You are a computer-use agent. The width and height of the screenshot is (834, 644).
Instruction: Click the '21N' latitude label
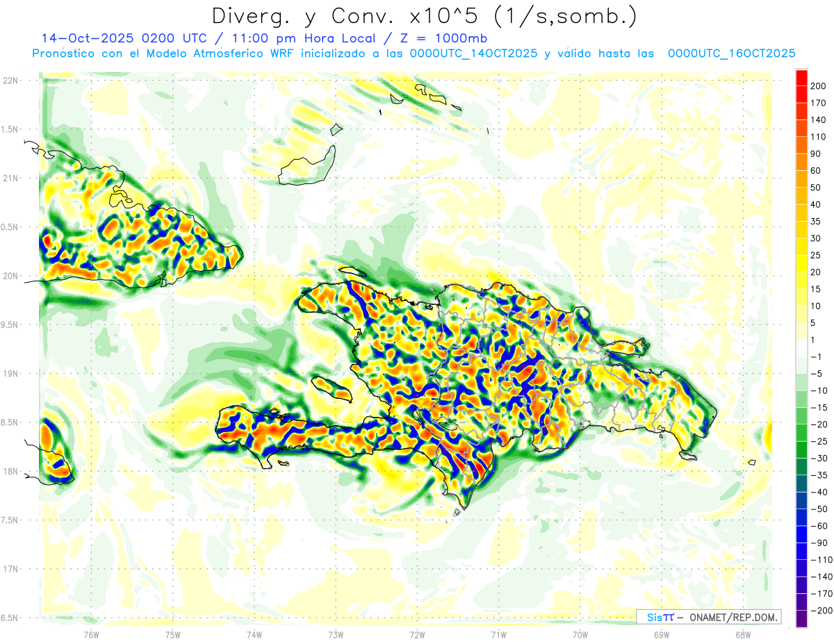10,178
